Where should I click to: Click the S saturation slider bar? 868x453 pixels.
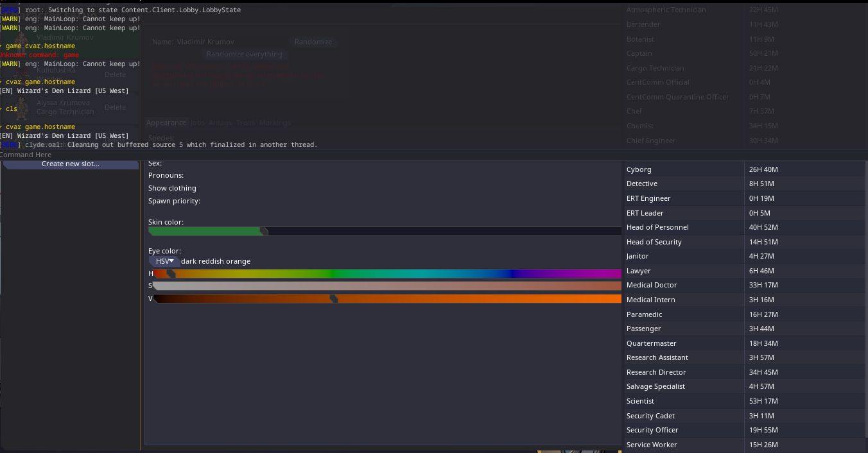click(x=385, y=286)
